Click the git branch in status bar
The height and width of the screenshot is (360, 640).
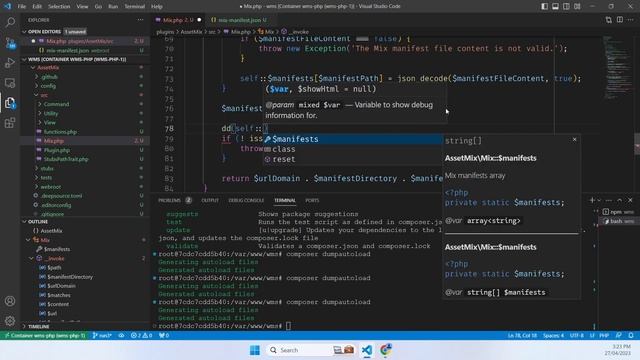point(102,336)
